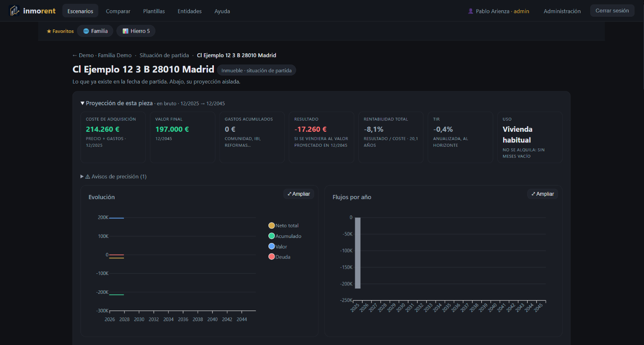The image size is (644, 345).
Task: Toggle Neto total series in legend
Action: click(x=284, y=226)
